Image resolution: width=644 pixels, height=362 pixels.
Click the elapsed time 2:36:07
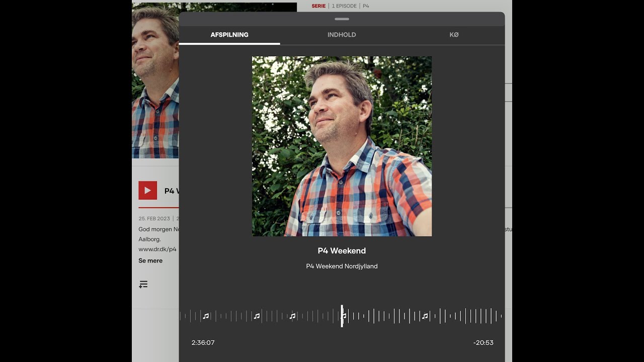pos(203,342)
